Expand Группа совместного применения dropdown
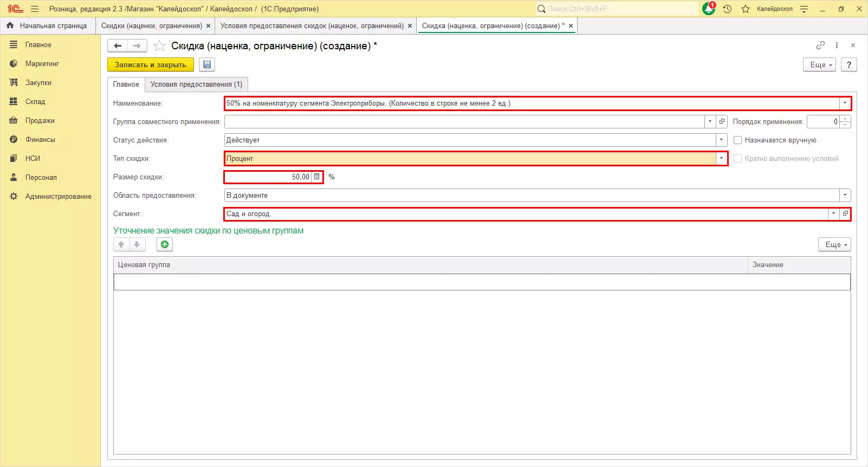Screen dimensions: 868x467 [710, 121]
